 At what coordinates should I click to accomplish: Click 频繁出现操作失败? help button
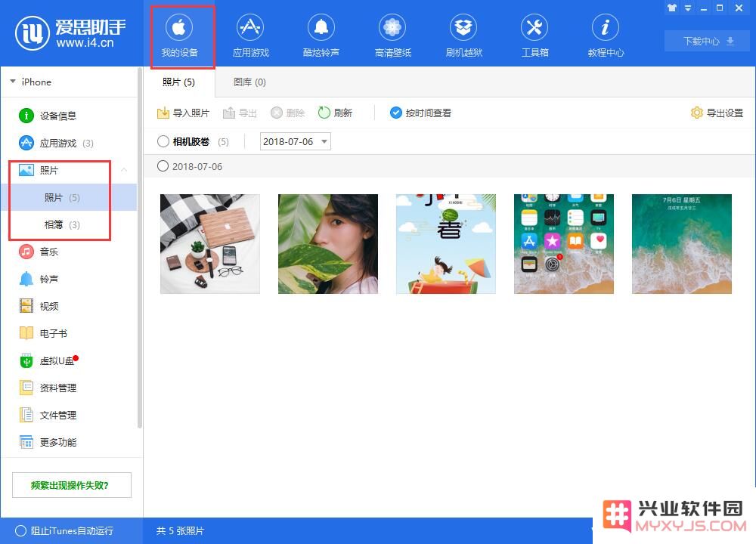(71, 485)
